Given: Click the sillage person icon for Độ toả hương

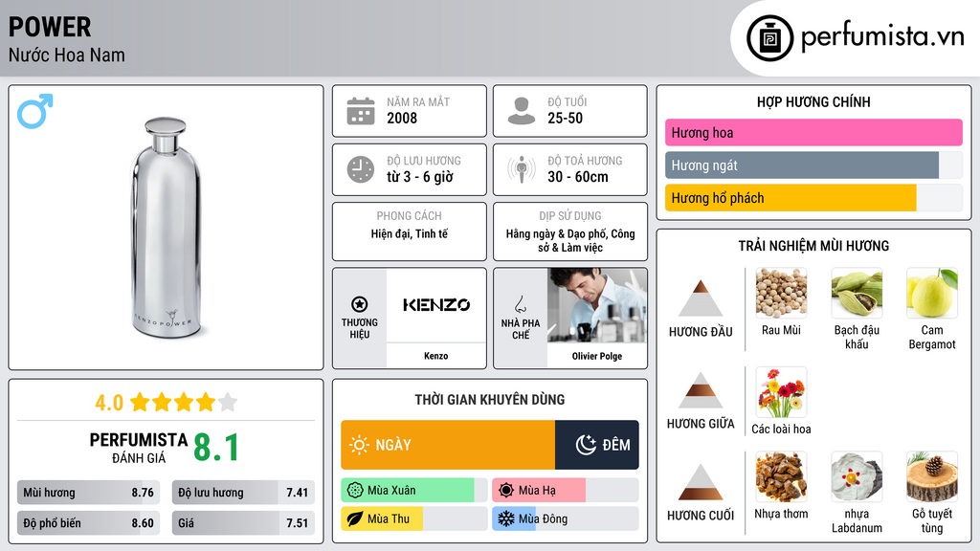Looking at the screenshot, I should (522, 169).
